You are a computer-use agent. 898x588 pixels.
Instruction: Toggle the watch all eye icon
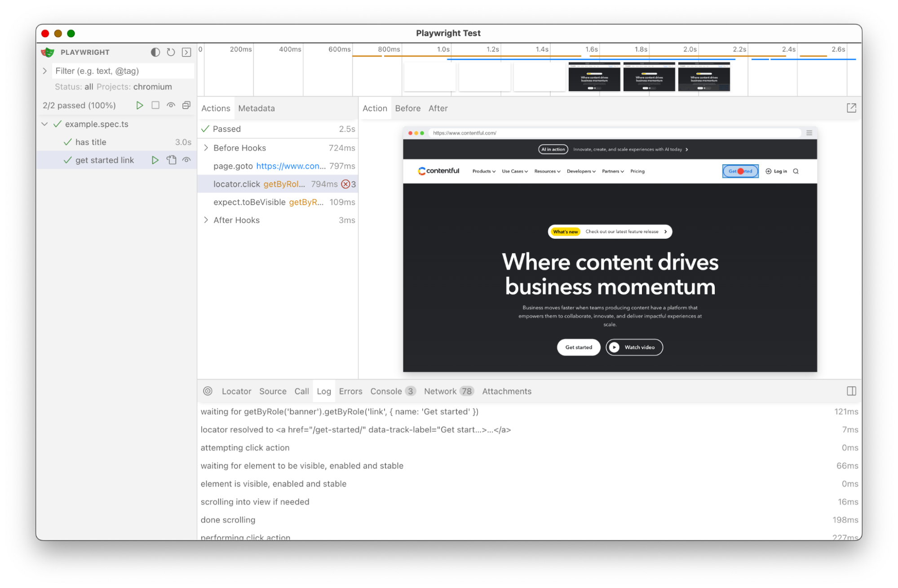click(171, 105)
